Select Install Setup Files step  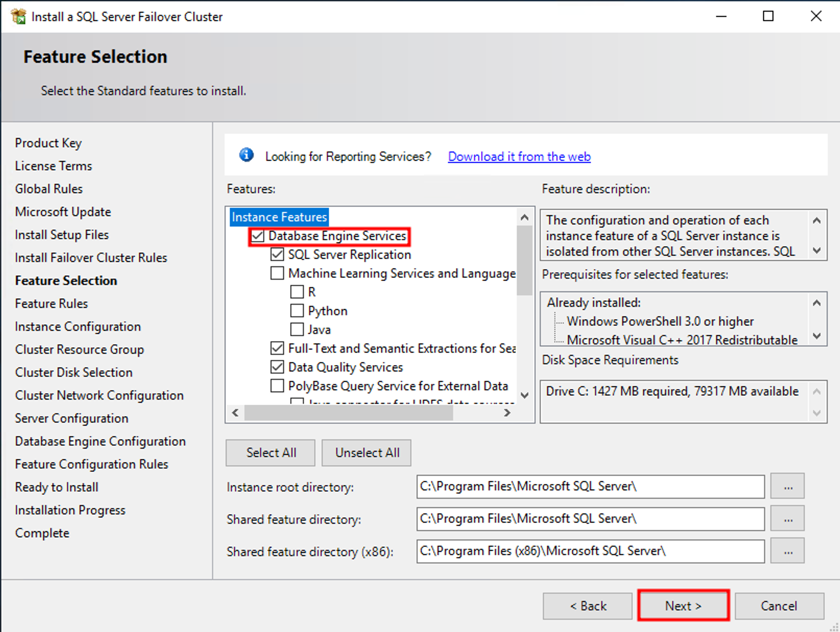(62, 235)
